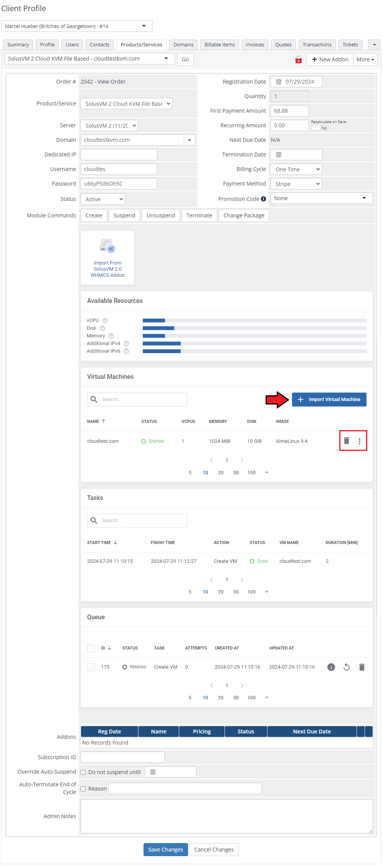Show info for queue item 175

click(331, 667)
